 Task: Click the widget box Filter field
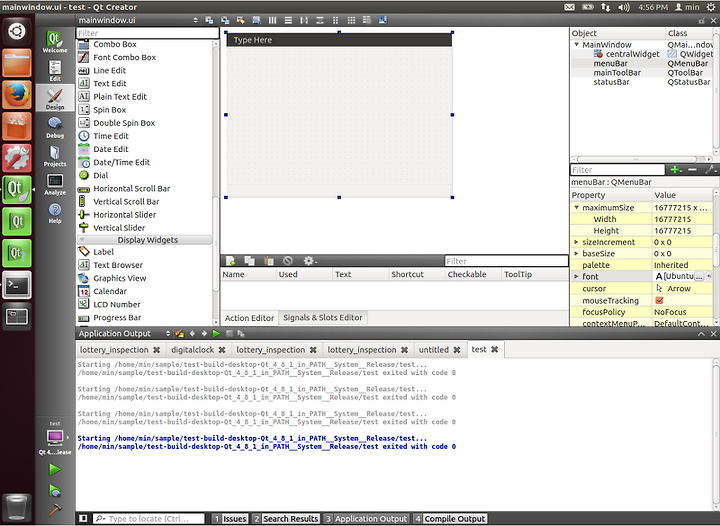[x=147, y=33]
